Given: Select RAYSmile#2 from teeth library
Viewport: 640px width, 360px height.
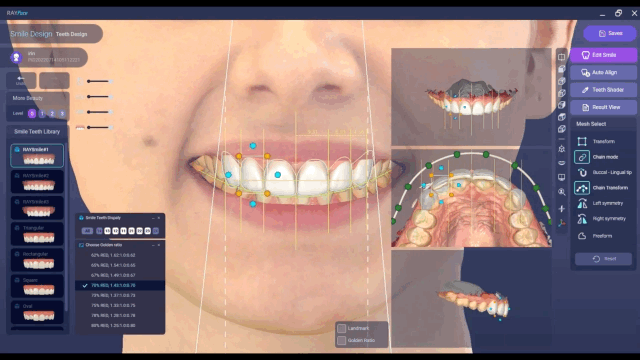Looking at the screenshot, I should pos(37,182).
